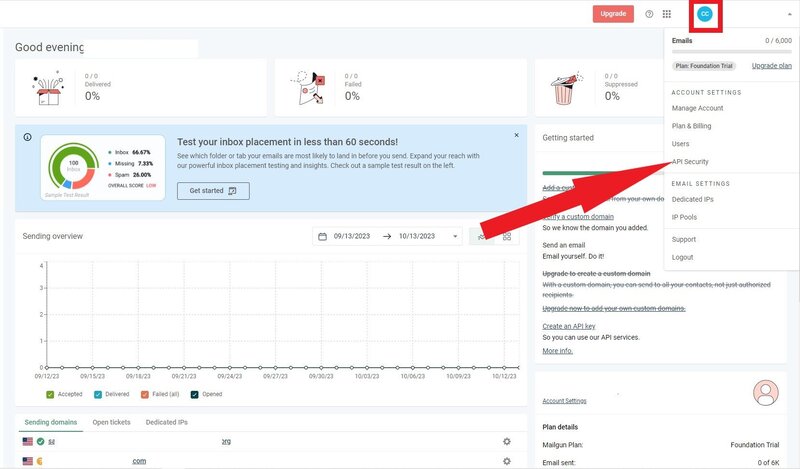The image size is (800, 469).
Task: Select the Plan: Foundation Trial badge
Action: coord(704,66)
